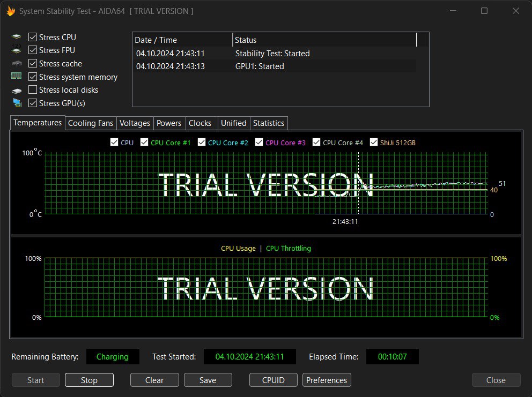
Task: Enable the Stress local disks checkbox
Action: coord(33,89)
